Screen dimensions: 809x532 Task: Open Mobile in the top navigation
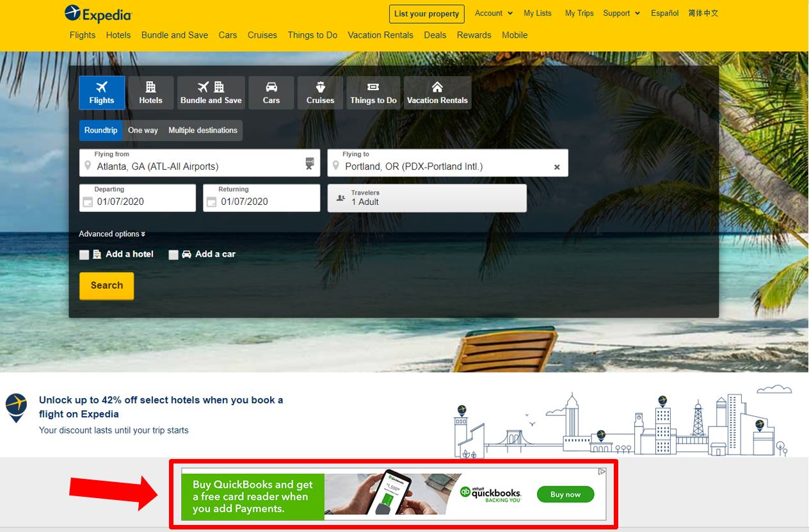tap(515, 35)
